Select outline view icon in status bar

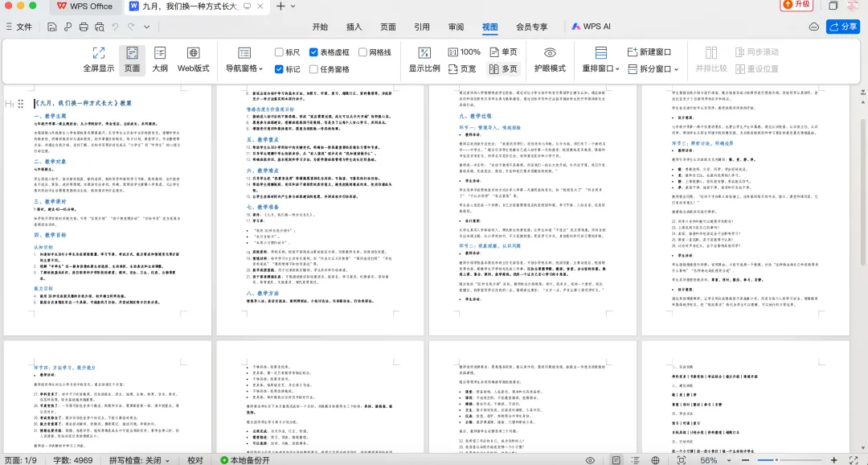(636, 460)
